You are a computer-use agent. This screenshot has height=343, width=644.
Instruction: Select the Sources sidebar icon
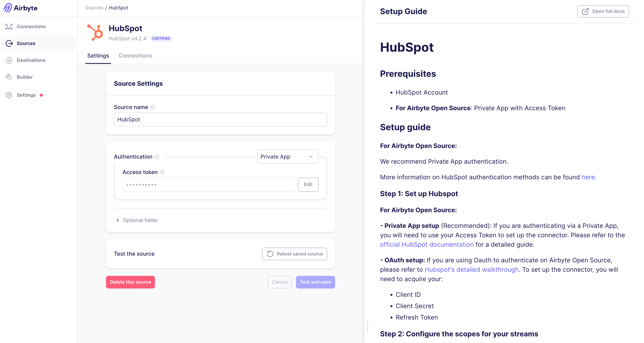coord(9,43)
